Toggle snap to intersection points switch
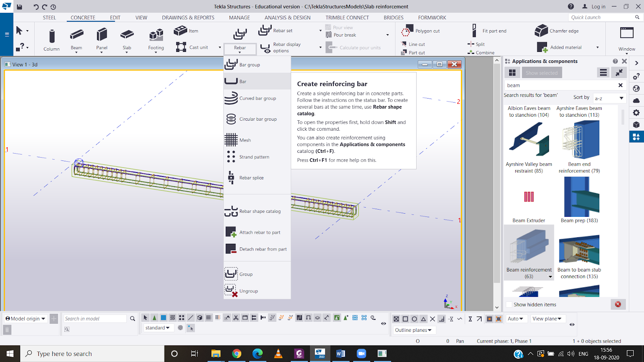This screenshot has width=644, height=362. pyautogui.click(x=432, y=319)
